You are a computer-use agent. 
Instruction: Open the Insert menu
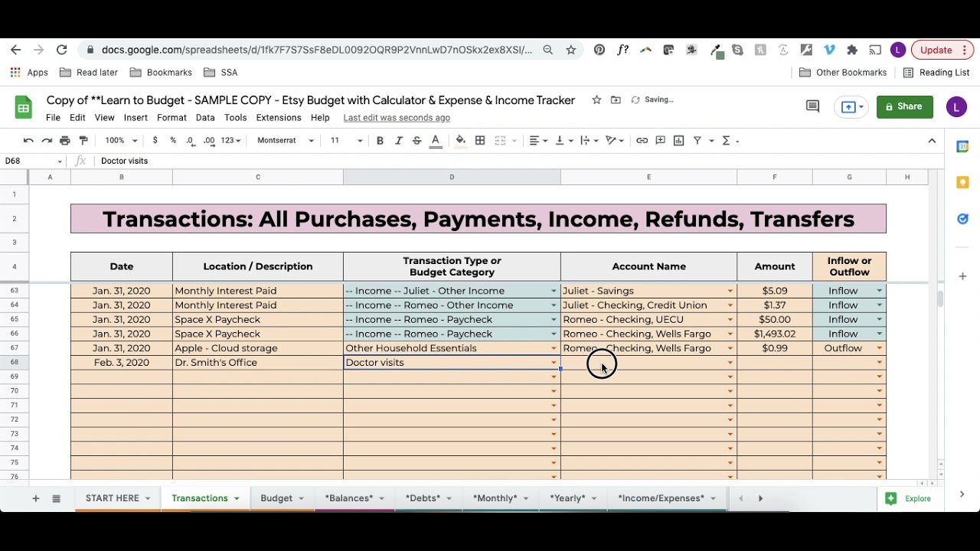136,118
